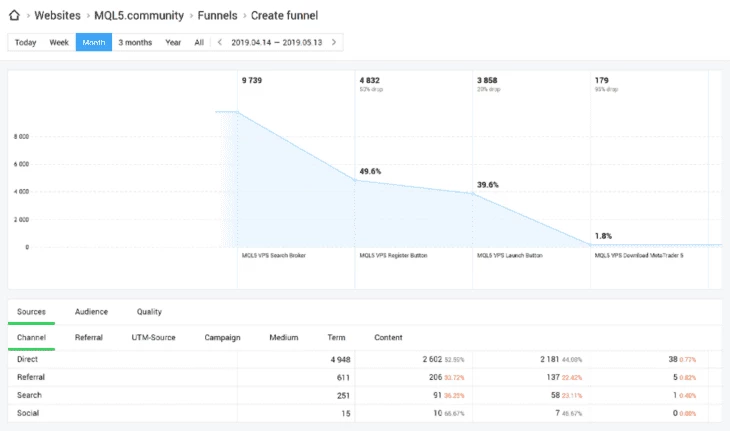Open the UTM-Source sub-tab

click(x=153, y=337)
